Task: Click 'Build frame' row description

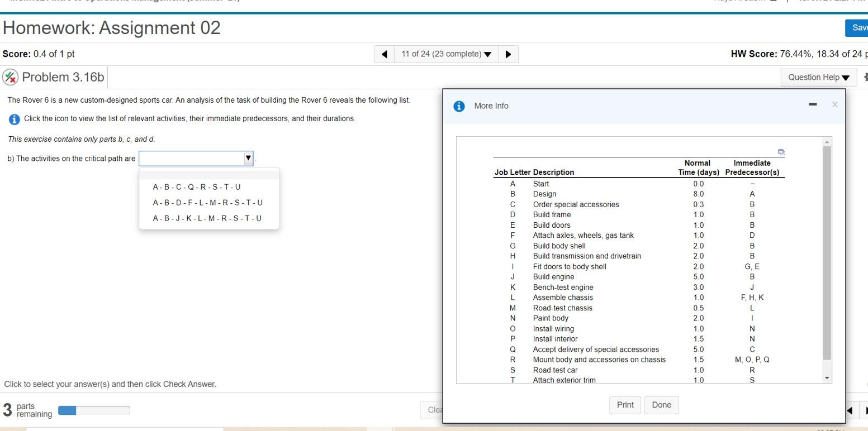Action: click(x=552, y=215)
